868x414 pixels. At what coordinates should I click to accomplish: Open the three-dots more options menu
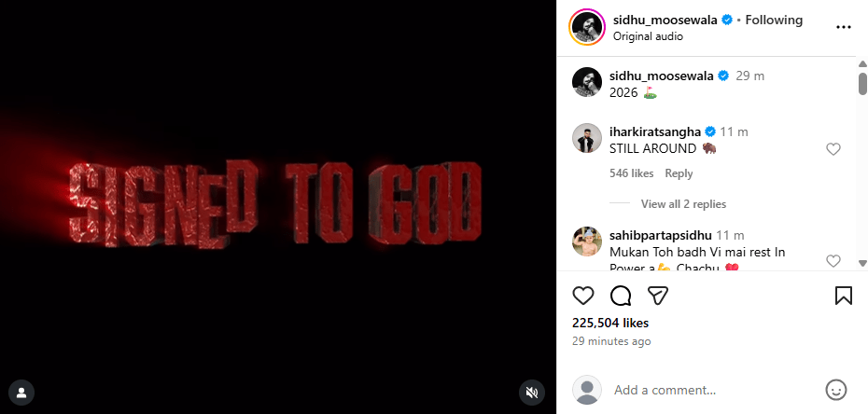coord(844,27)
